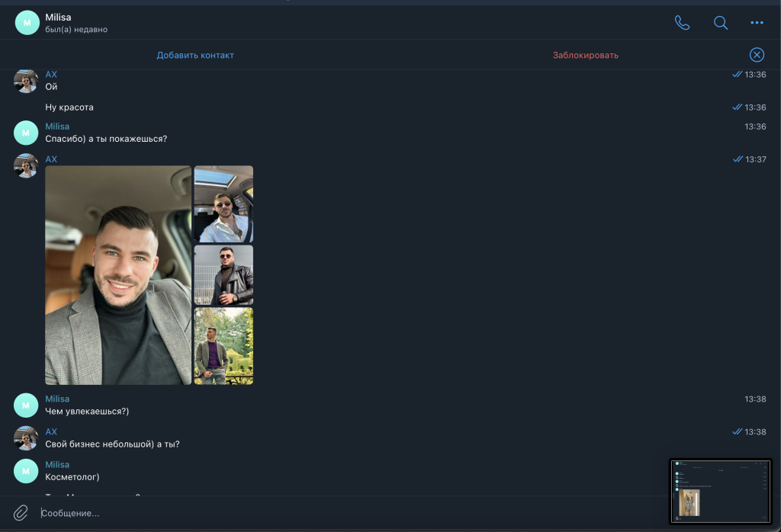Open the middle photo with leather jacket
The width and height of the screenshot is (781, 532).
pyautogui.click(x=223, y=275)
